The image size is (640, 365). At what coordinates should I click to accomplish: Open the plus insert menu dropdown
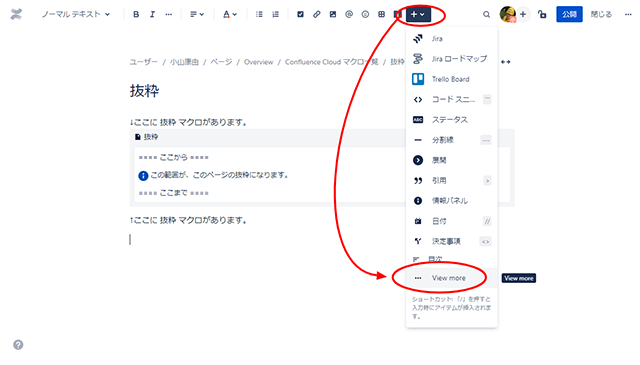tap(418, 14)
